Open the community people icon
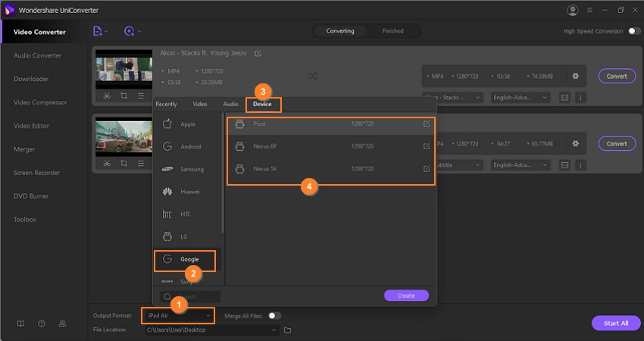This screenshot has width=644, height=341. point(62,324)
